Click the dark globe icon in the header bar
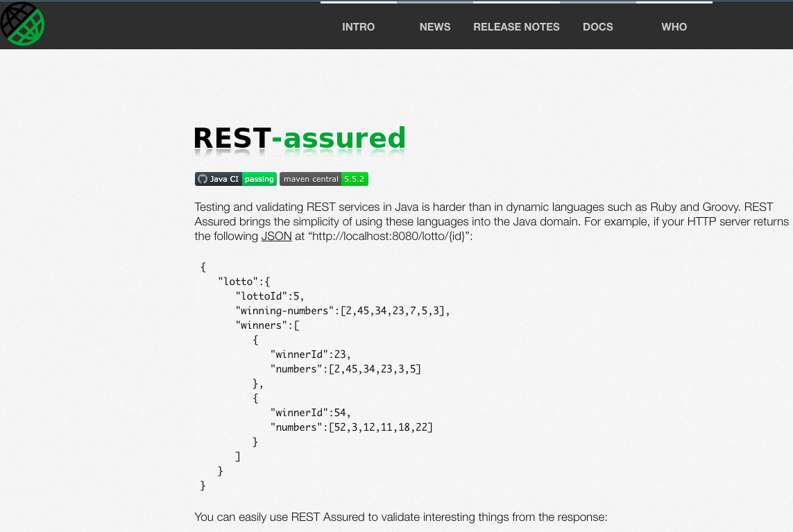793x532 pixels. (22, 24)
